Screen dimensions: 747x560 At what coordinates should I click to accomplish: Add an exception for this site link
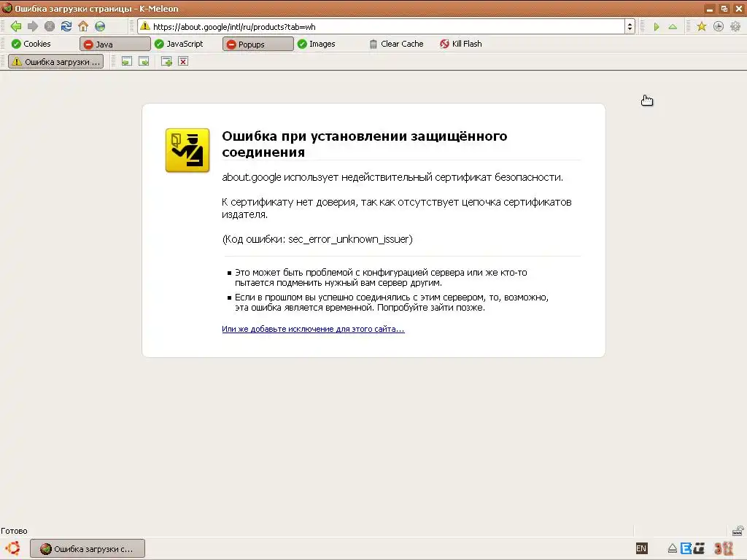click(x=313, y=329)
